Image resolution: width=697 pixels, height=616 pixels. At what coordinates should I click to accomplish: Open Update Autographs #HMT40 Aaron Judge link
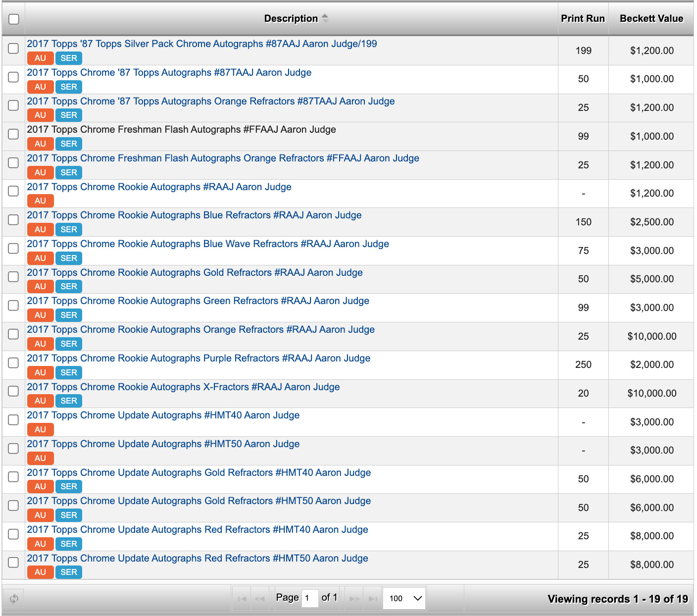[163, 415]
